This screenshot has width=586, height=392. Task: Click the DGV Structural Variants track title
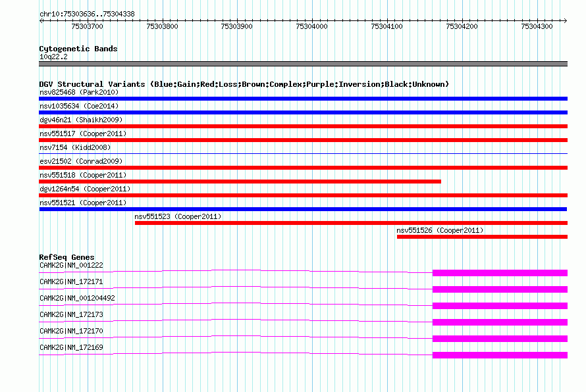[x=244, y=84]
